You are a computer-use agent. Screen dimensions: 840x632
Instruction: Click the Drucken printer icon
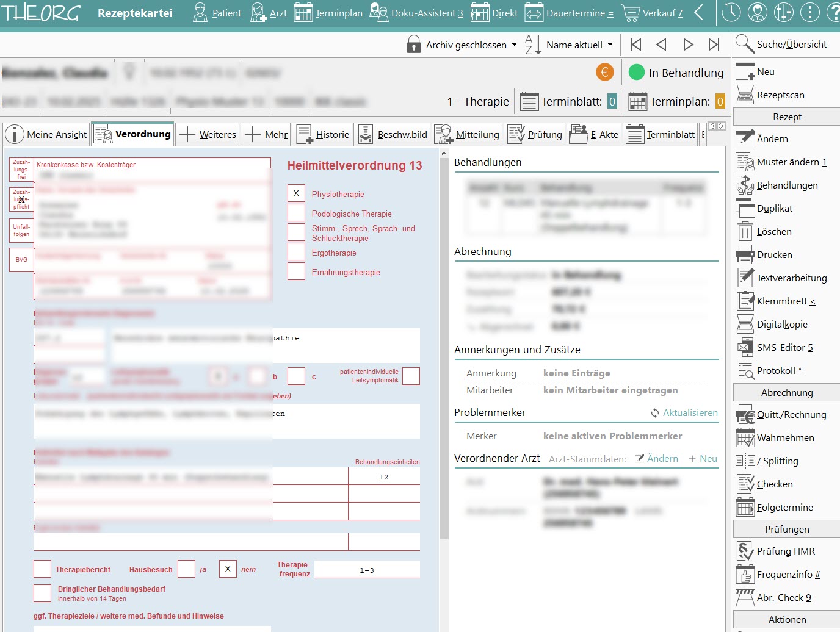(x=745, y=255)
